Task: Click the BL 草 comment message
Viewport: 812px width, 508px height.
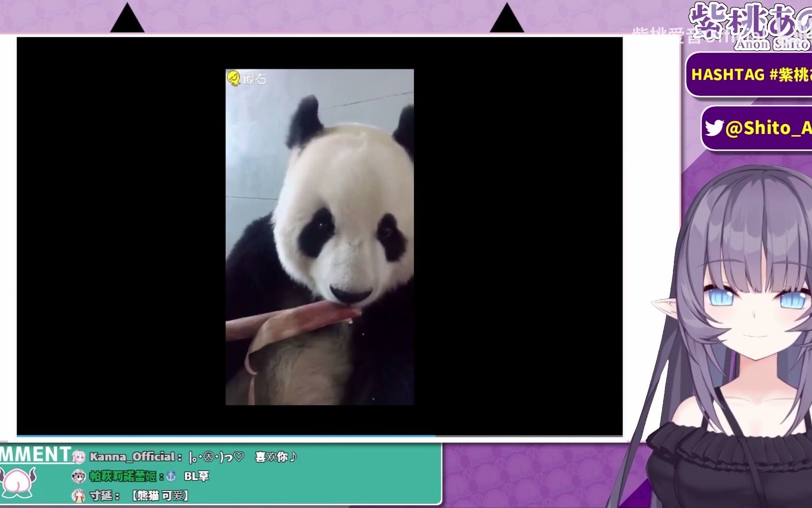Action: click(196, 476)
